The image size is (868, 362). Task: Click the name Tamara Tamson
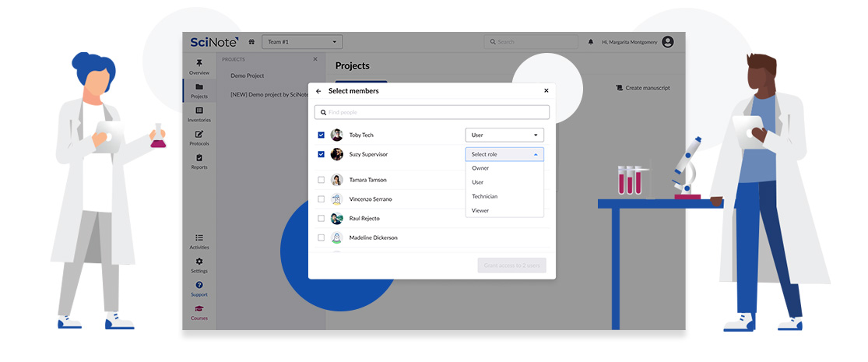(x=367, y=180)
